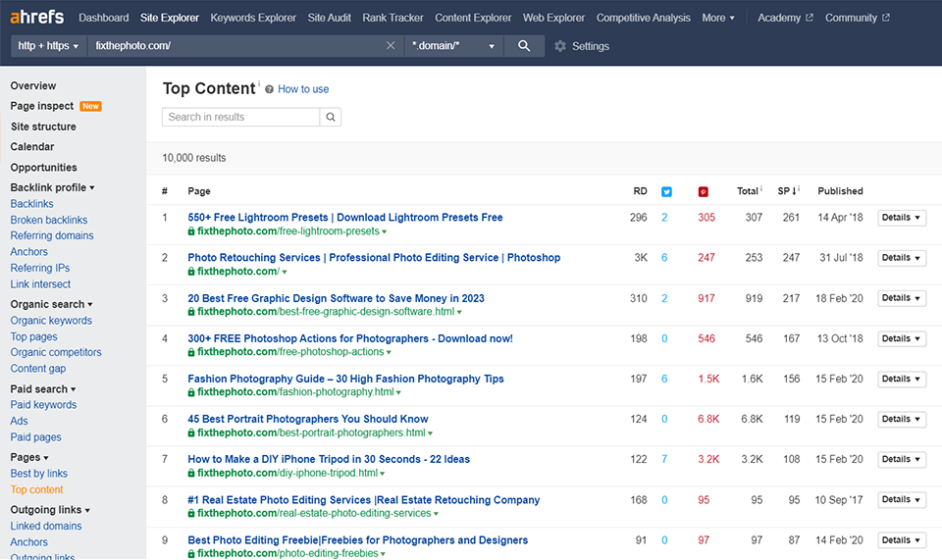Open Rank Tracker

(x=392, y=18)
